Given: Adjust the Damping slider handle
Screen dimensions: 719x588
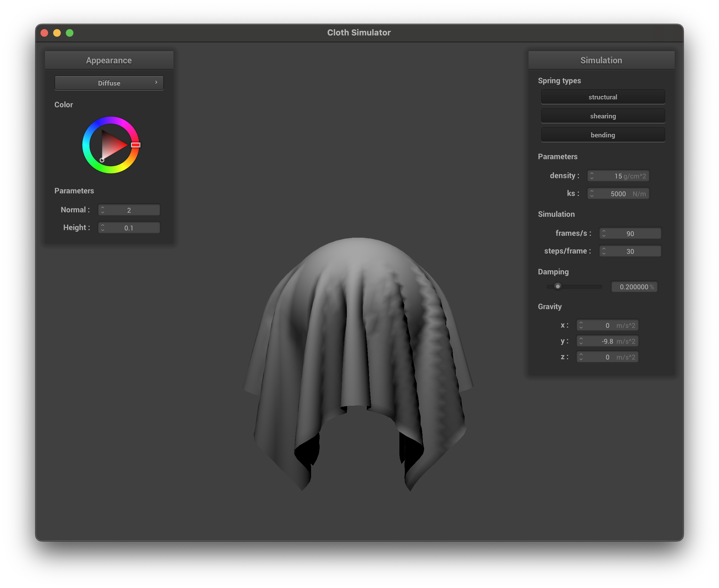Looking at the screenshot, I should 558,286.
